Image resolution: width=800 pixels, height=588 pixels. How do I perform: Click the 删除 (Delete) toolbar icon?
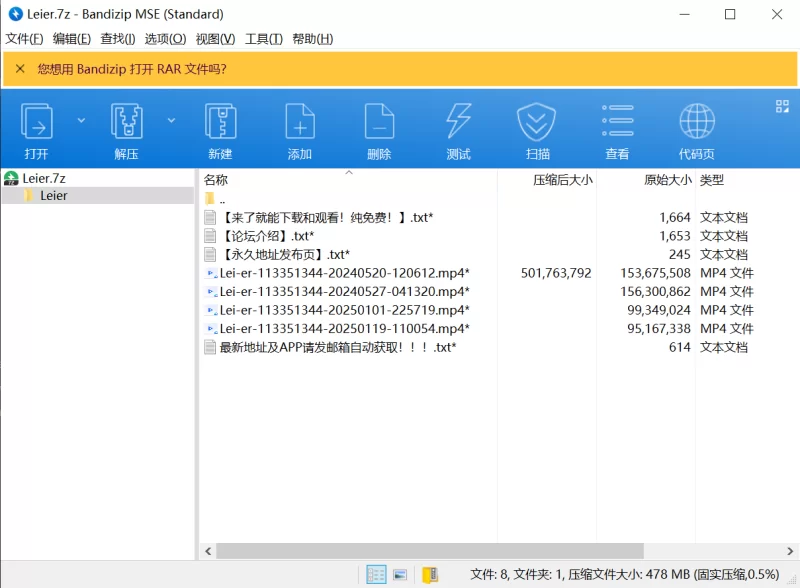tap(379, 121)
